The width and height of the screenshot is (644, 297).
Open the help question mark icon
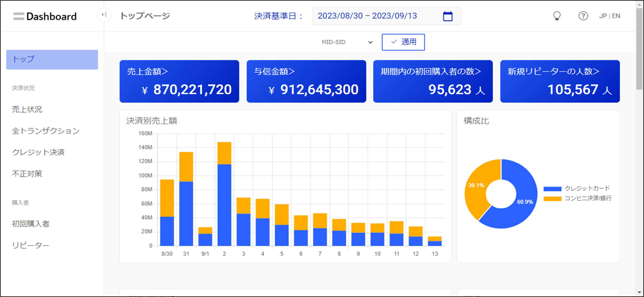pyautogui.click(x=583, y=16)
